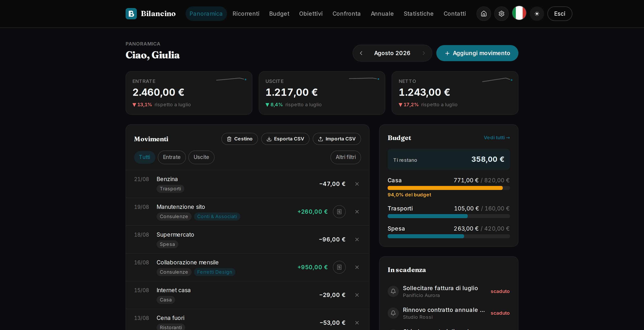Delete the Supermercato movement
The width and height of the screenshot is (644, 330).
coord(357,239)
